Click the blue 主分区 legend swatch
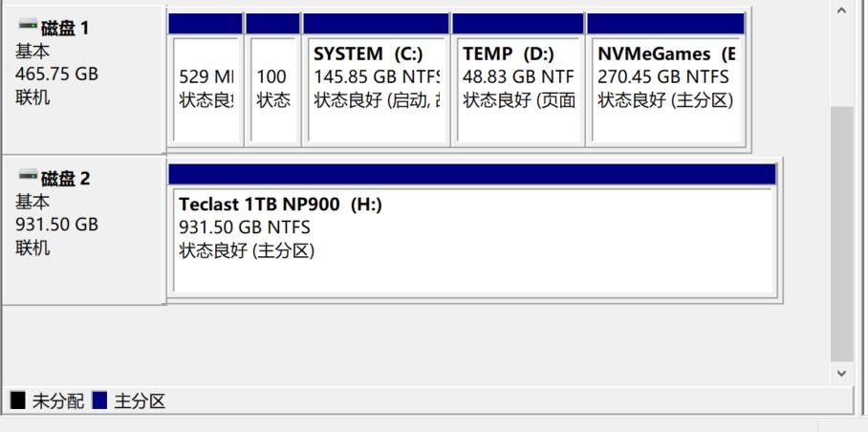This screenshot has height=432, width=868. [x=100, y=400]
